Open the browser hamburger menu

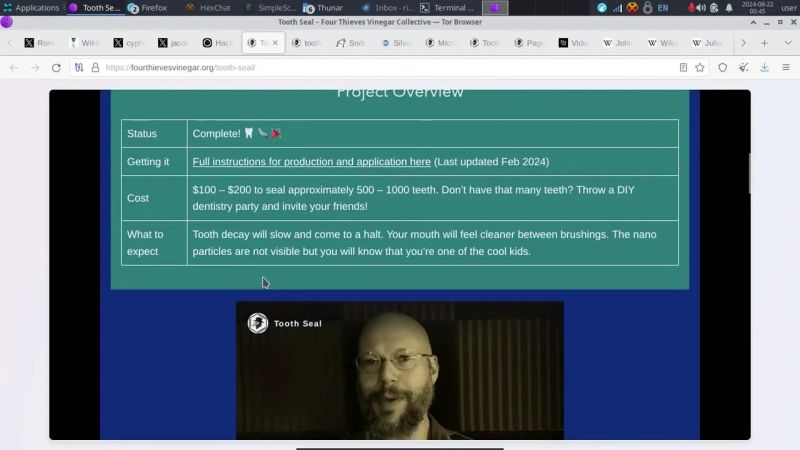pyautogui.click(x=786, y=67)
